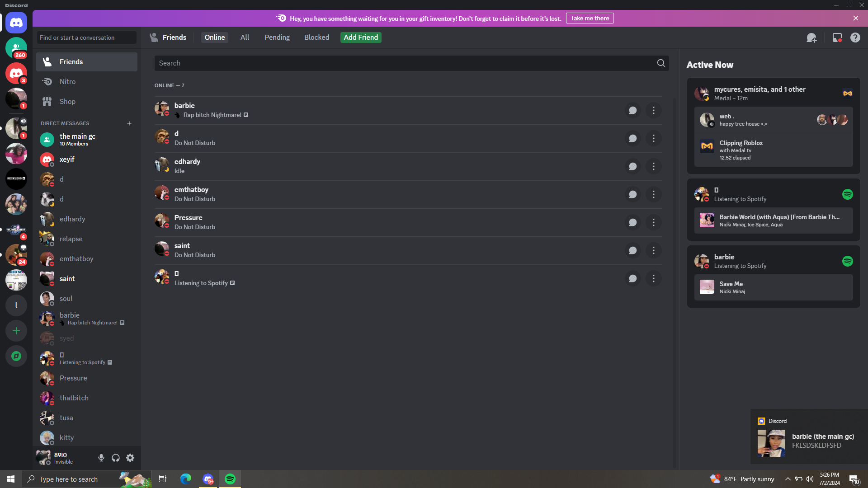The height and width of the screenshot is (488, 868).
Task: Switch to the Pending friends tab
Action: [277, 38]
